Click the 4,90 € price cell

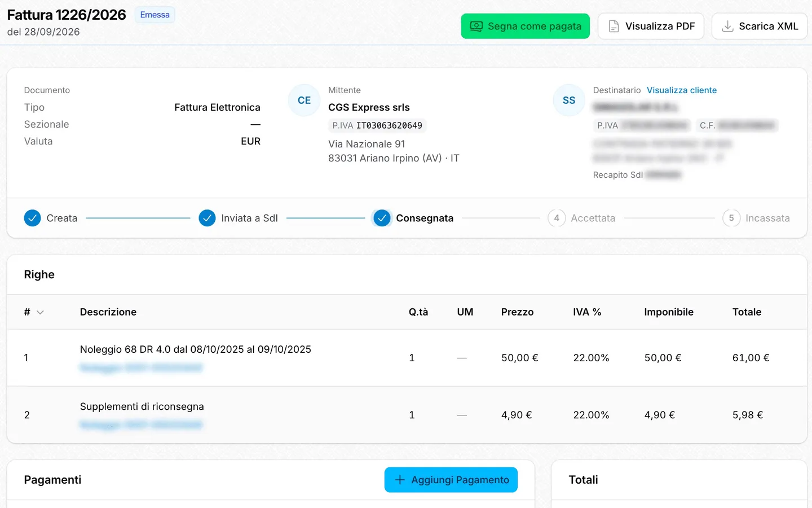click(x=517, y=415)
